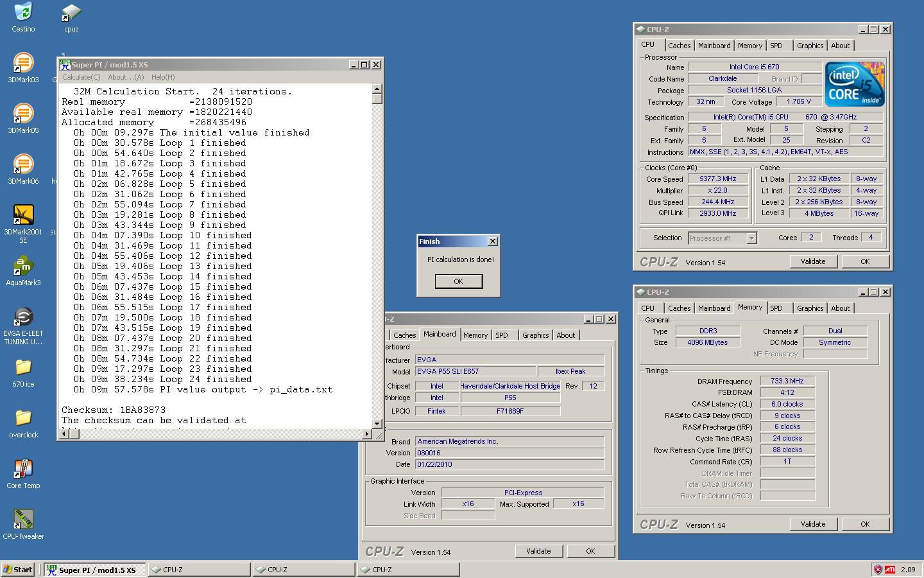
Task: Click the EVGA P55 SLI E657 model field
Action: 475,372
